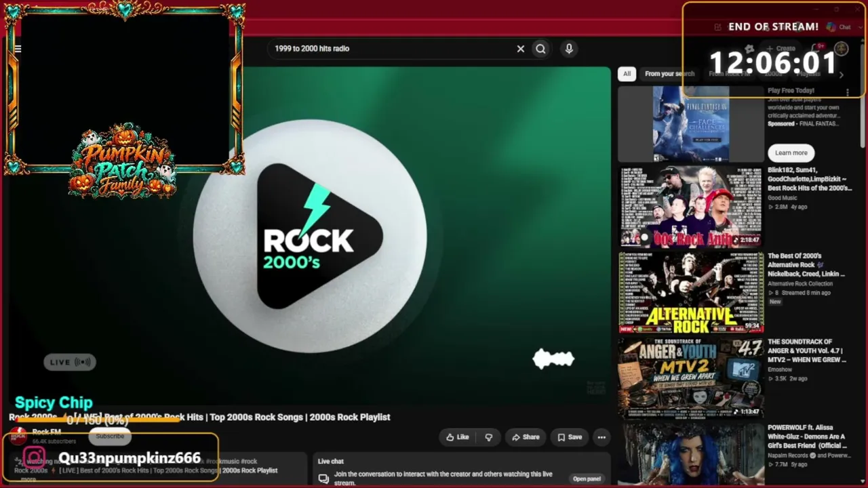This screenshot has height=488, width=868.
Task: Open the Final Fantasy sponsored ad image
Action: point(691,124)
